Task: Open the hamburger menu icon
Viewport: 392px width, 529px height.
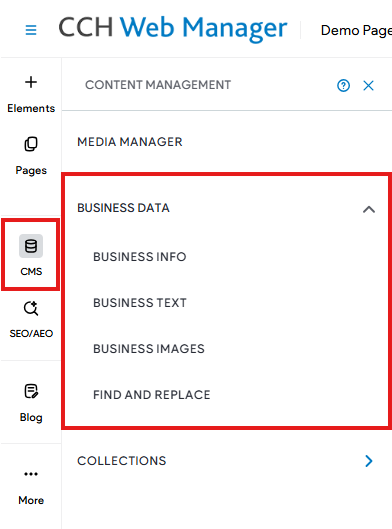Action: (31, 30)
